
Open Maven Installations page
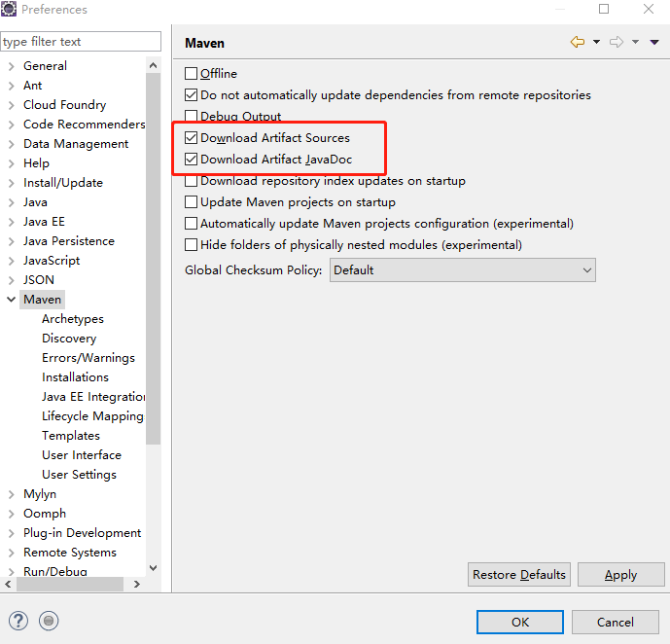(x=75, y=377)
